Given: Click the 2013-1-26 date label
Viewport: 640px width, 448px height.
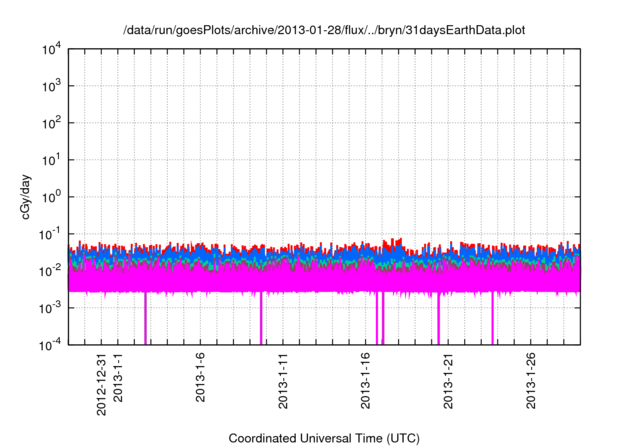Looking at the screenshot, I should pyautogui.click(x=531, y=381).
